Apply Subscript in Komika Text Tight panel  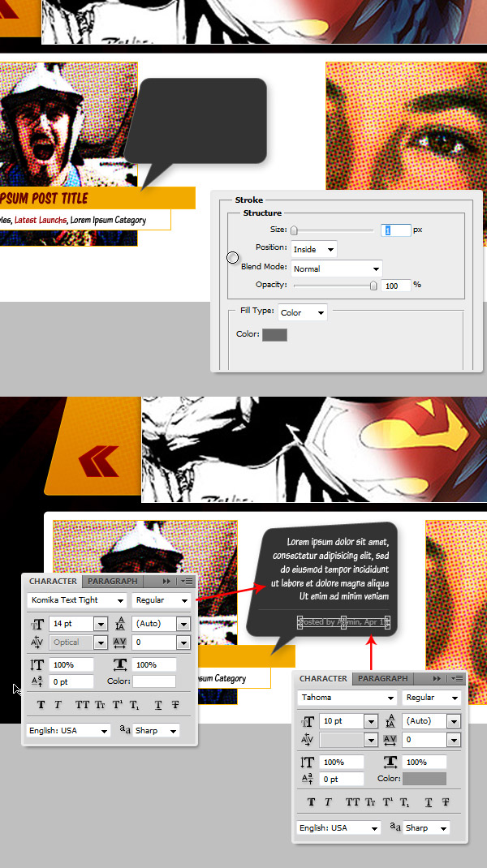point(134,705)
